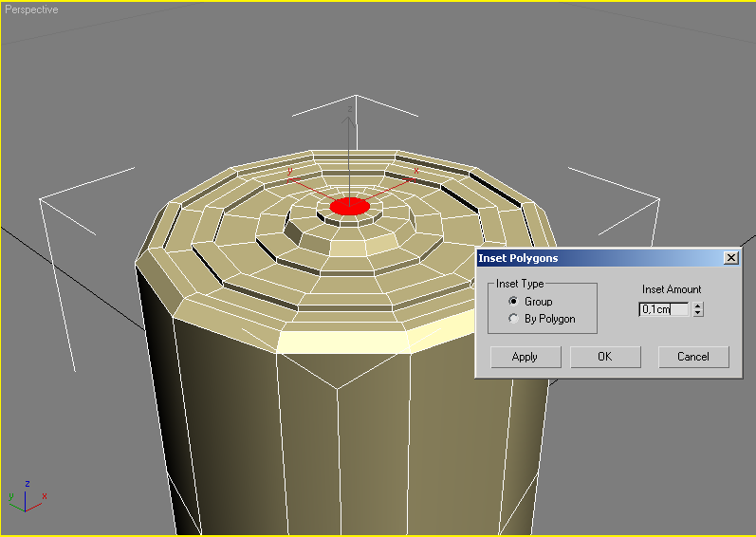This screenshot has height=537, width=756.
Task: Click the Inset Type group label
Action: coord(520,284)
